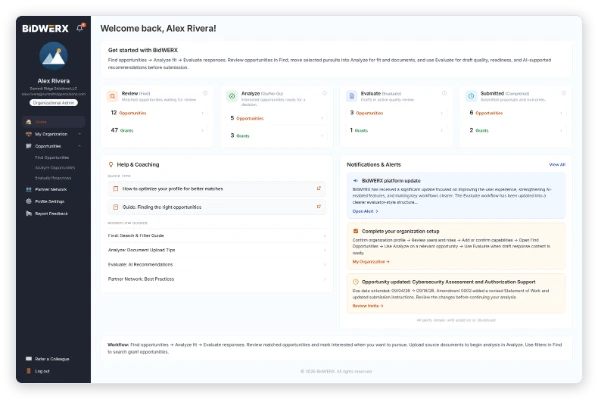Collapse the Opportunities menu chevron
Viewport: 598px width, 399px height.
point(80,146)
